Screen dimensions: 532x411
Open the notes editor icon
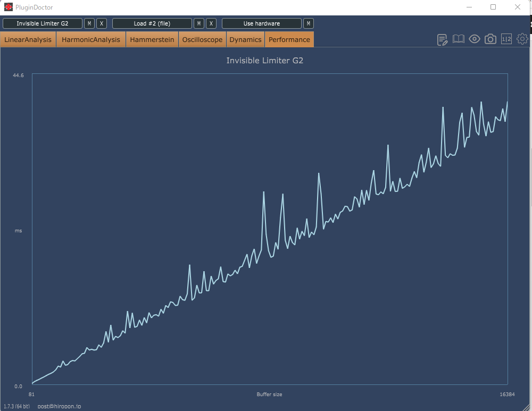(443, 40)
